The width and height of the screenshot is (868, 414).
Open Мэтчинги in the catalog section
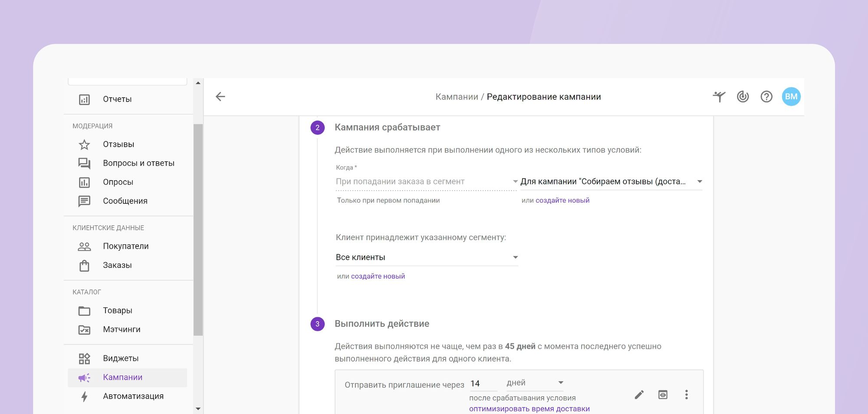tap(122, 330)
